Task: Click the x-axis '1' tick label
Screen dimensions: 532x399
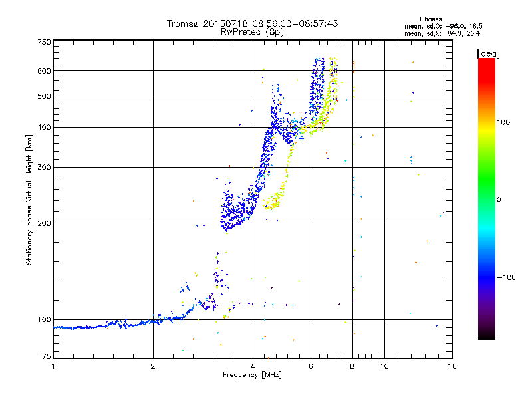Action: pyautogui.click(x=53, y=366)
